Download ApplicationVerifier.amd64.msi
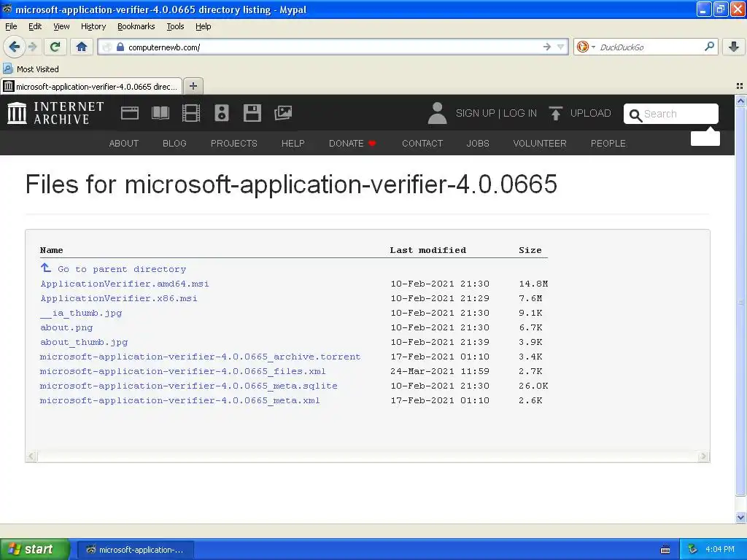Viewport: 747px width, 560px height. click(x=124, y=284)
